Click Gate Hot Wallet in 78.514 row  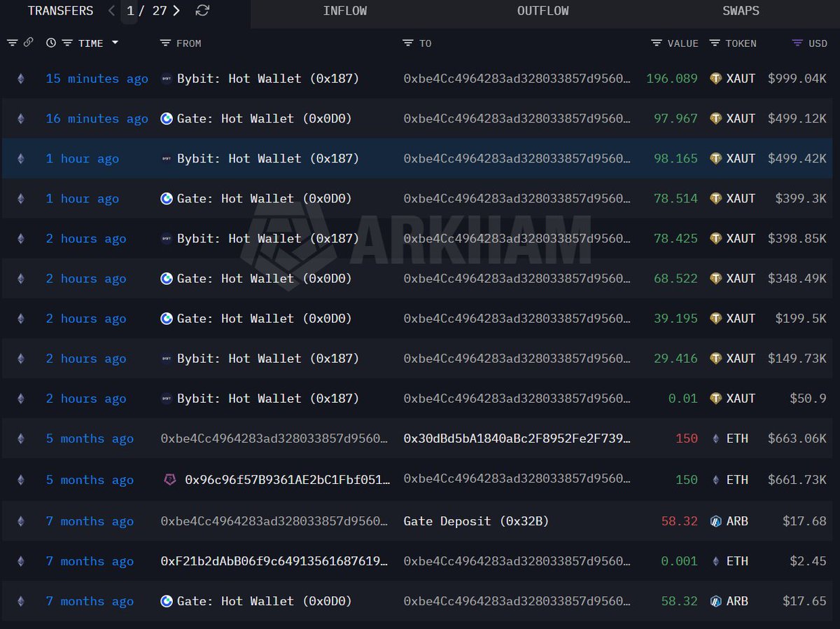265,198
